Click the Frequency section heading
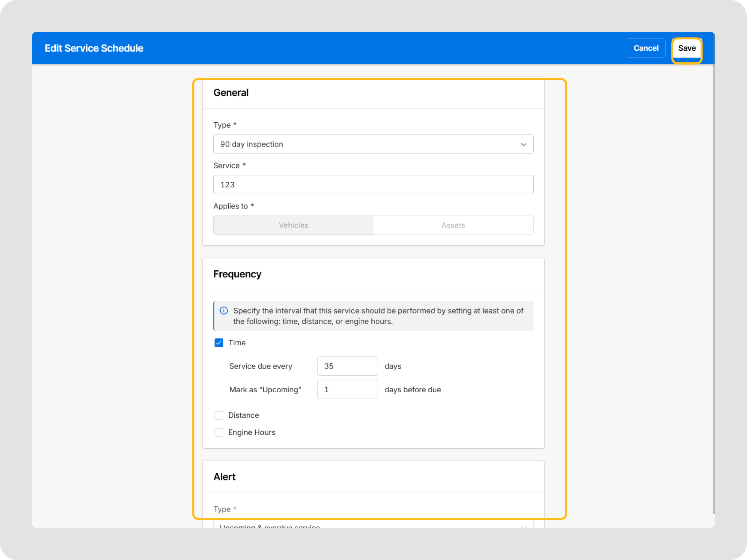Viewport: 747px width, 560px height. 237,274
